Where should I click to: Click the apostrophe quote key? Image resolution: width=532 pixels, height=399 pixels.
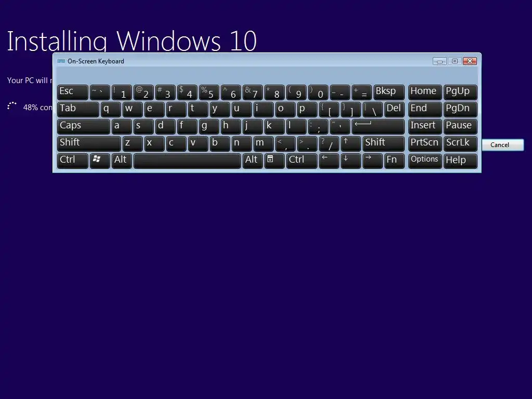[x=340, y=126]
